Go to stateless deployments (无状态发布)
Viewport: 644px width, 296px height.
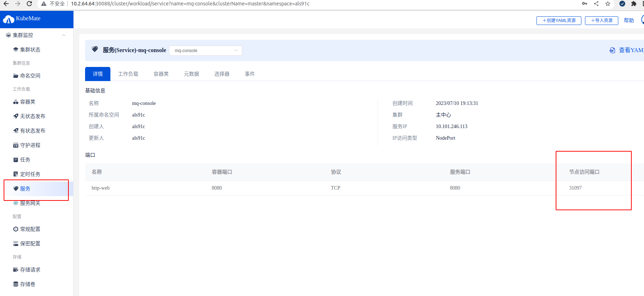(33, 116)
